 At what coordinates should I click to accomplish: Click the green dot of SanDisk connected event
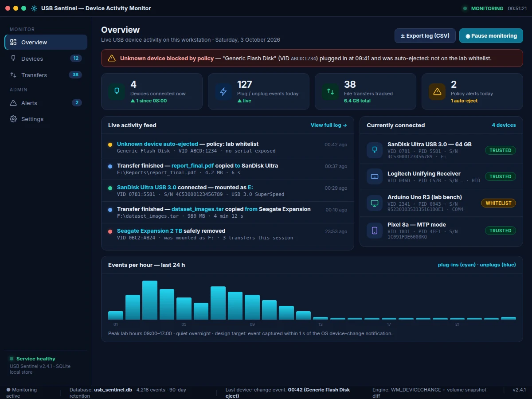[x=110, y=188]
